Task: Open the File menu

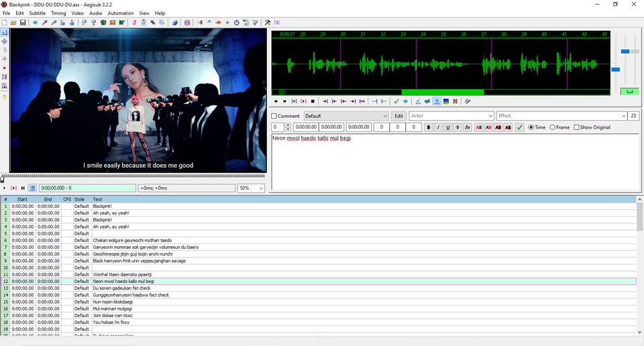Action: point(7,13)
